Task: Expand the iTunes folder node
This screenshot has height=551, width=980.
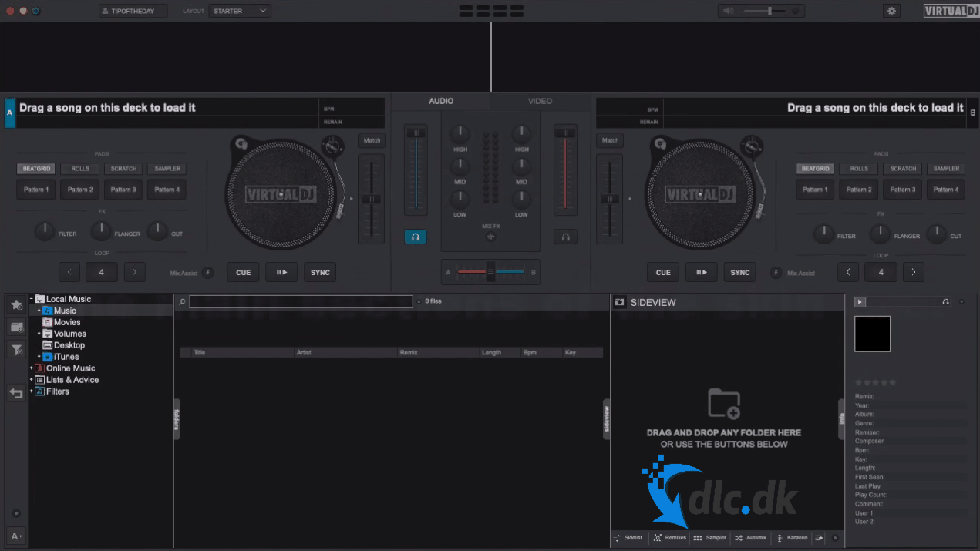Action: [39, 357]
